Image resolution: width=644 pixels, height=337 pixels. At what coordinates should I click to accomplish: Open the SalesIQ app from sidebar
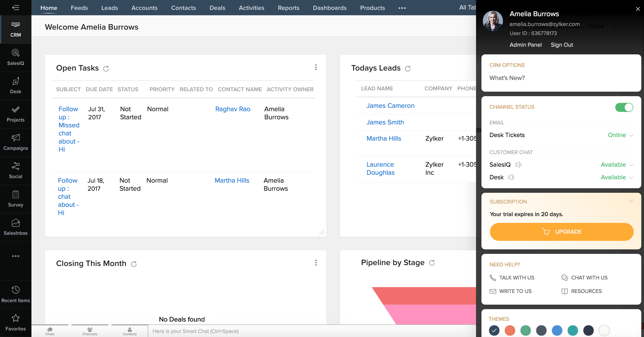[15, 57]
